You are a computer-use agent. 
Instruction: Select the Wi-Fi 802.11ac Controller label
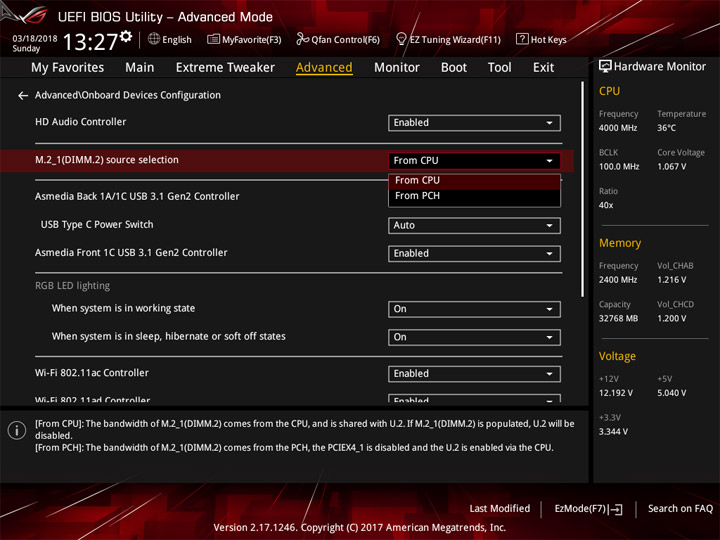(x=92, y=373)
